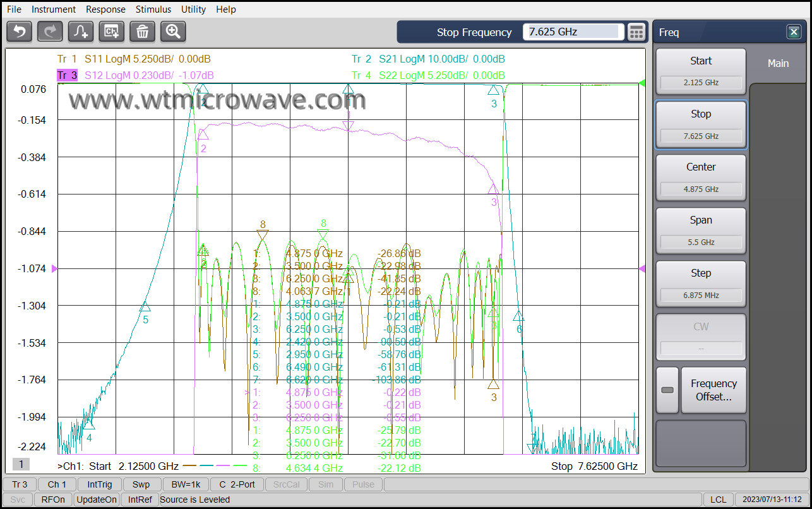This screenshot has height=509, width=812.
Task: Close the Freq softkey panel
Action: [x=794, y=32]
